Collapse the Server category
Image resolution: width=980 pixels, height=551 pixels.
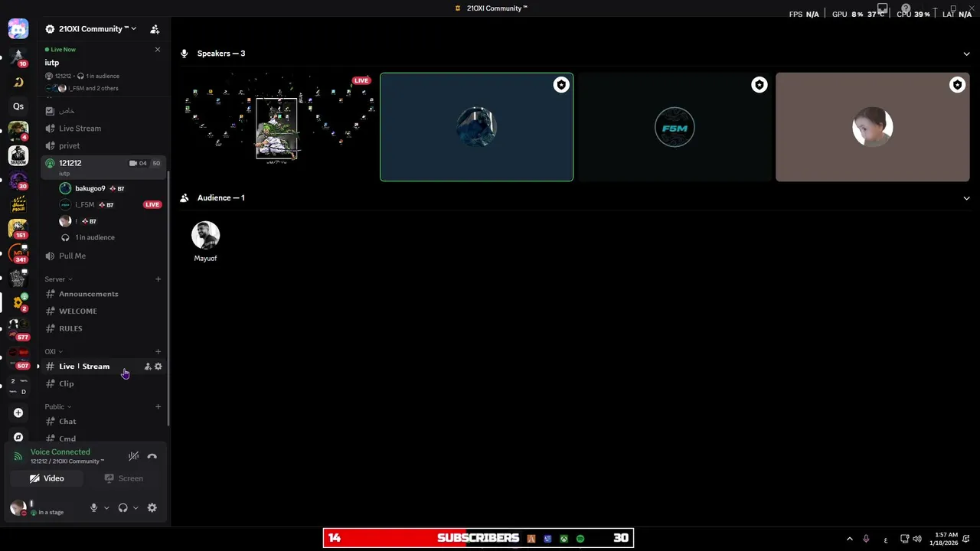(58, 279)
